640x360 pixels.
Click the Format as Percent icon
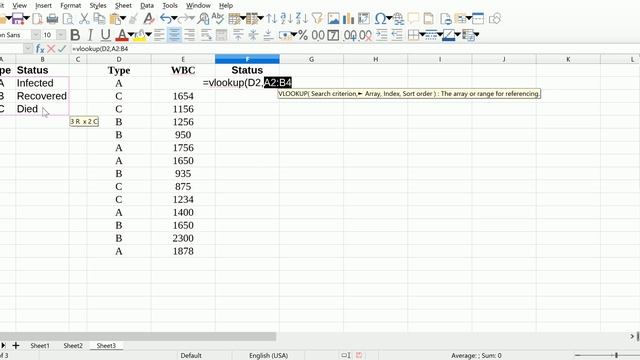pyautogui.click(x=302, y=35)
